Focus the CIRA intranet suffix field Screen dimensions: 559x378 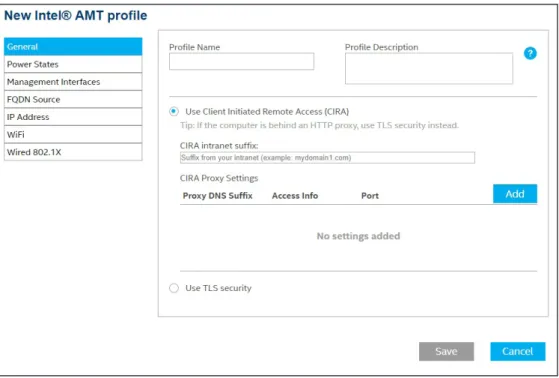[327, 158]
